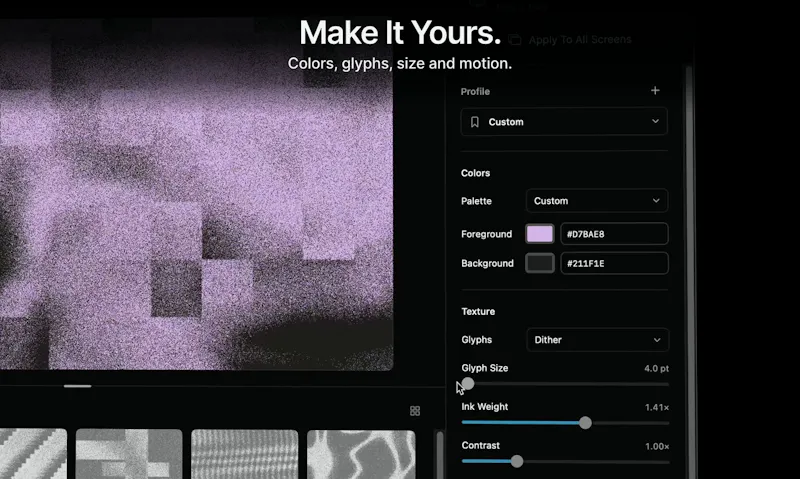Click the Foreground hex field #D7BAE8
The image size is (800, 479).
(614, 234)
